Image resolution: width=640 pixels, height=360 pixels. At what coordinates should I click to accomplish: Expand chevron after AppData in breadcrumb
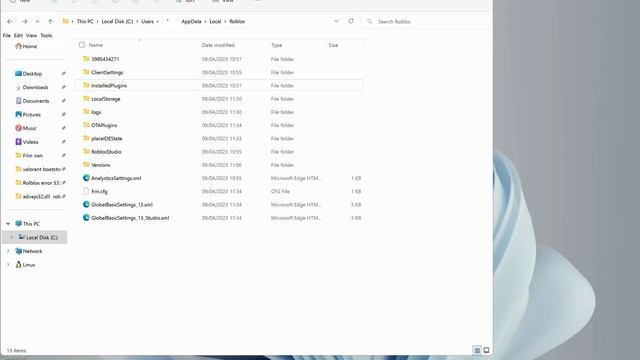205,22
